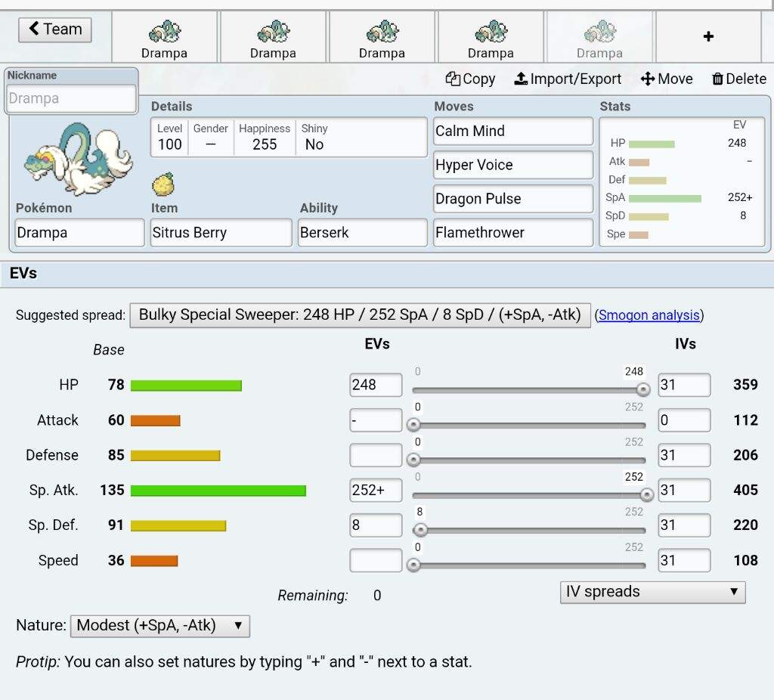The height and width of the screenshot is (700, 774).
Task: Click the Sp. Atk. EV slider handle
Action: 646,494
